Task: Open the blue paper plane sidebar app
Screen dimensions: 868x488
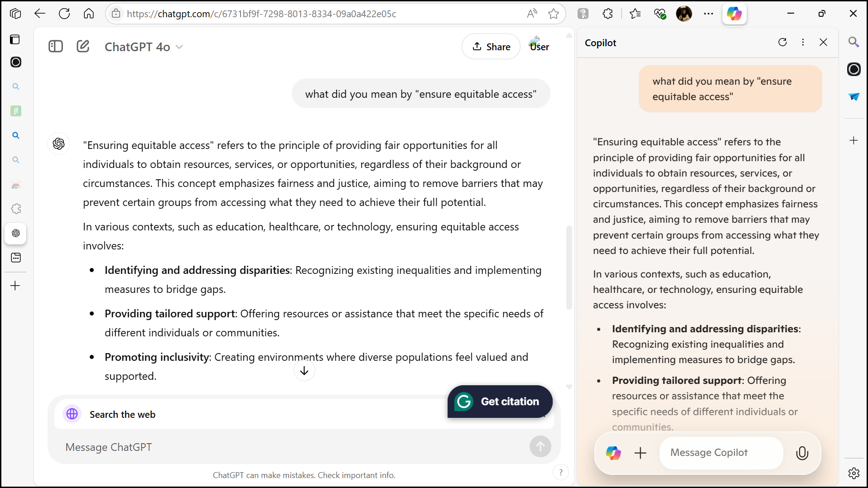Action: (x=854, y=96)
